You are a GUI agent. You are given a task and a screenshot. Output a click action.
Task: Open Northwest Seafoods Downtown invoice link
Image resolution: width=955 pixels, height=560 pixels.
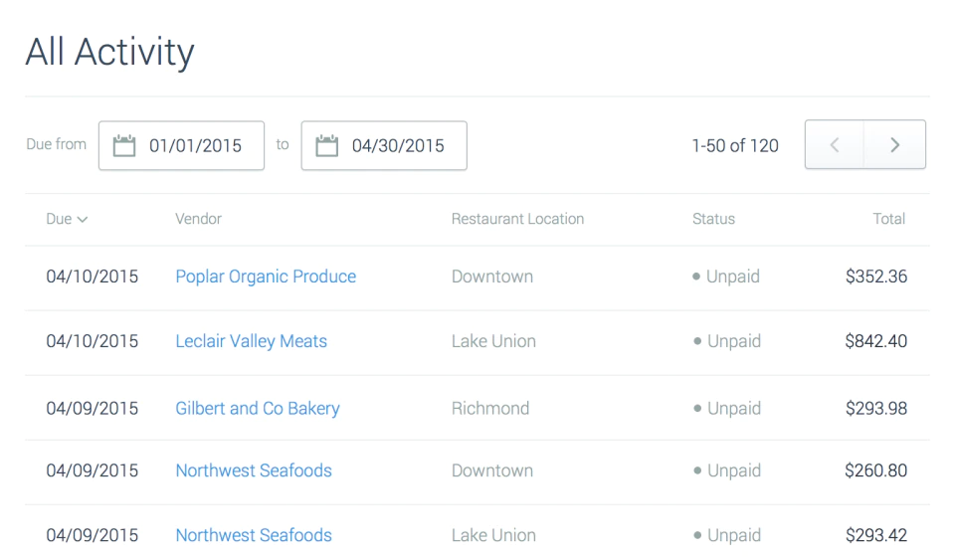coord(254,470)
